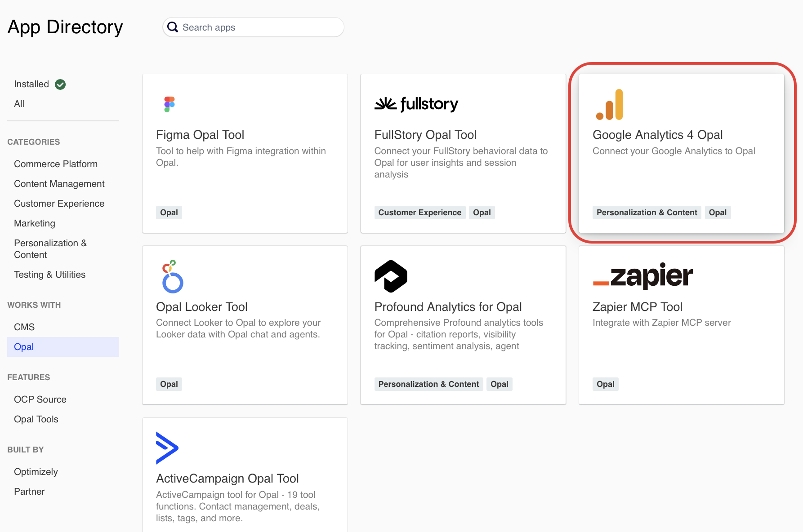
Task: Open the Opal Tools feature filter
Action: (x=36, y=419)
